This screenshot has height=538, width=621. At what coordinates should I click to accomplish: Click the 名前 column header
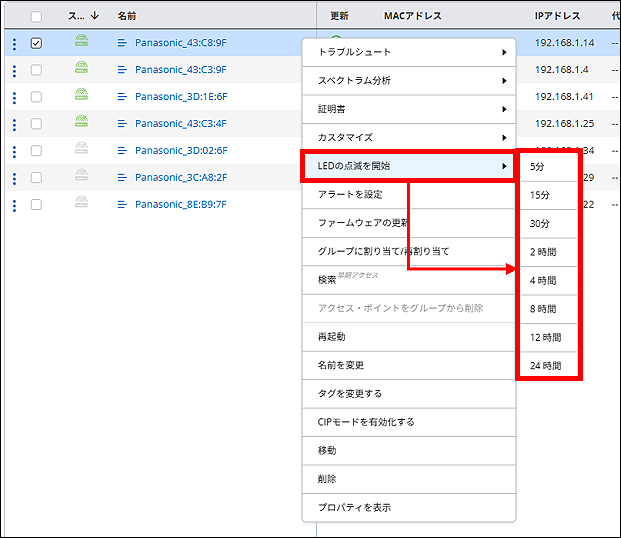[x=127, y=16]
